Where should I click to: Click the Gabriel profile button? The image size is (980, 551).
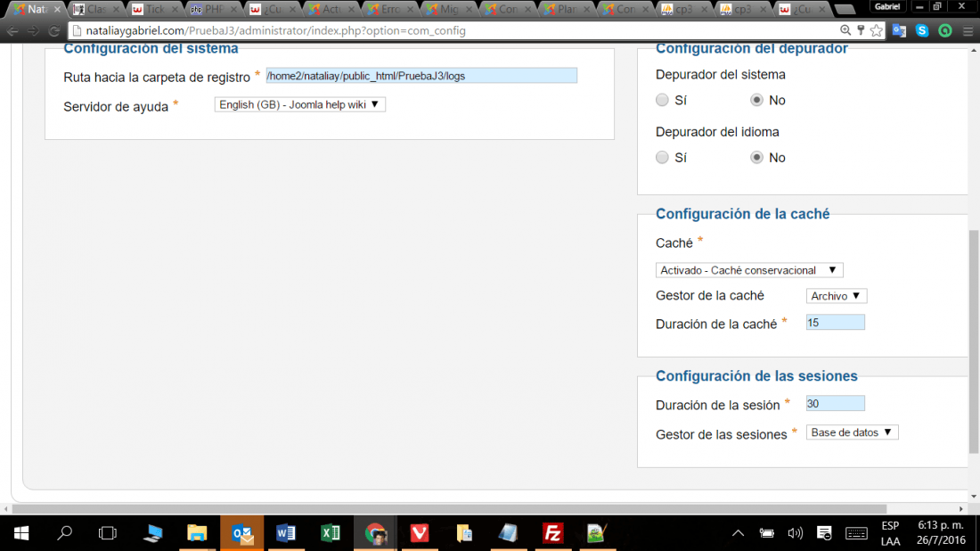coord(886,7)
